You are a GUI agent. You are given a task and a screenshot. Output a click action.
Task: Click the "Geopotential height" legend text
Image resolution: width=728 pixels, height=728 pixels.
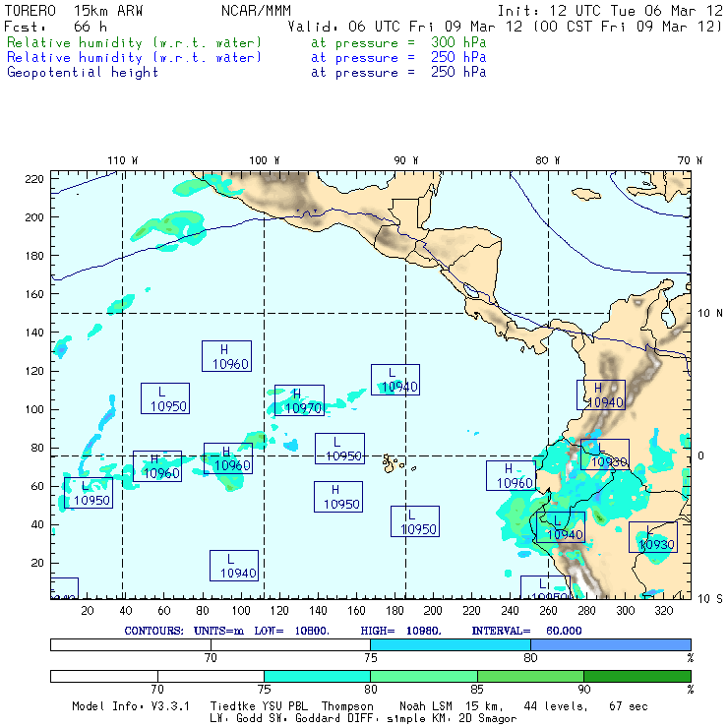coord(83,73)
